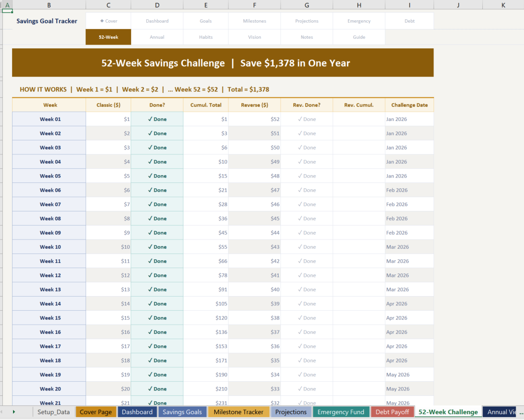
Task: Select cumulative total cell showing $190
Action: coord(206,375)
